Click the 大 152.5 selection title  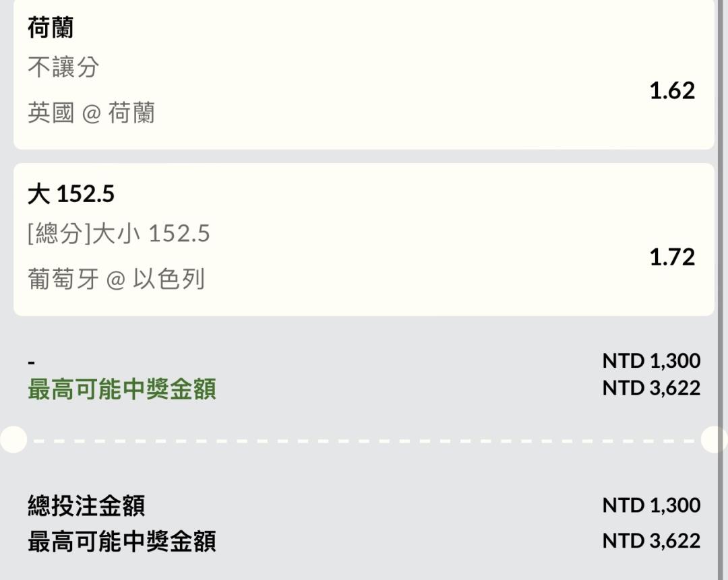click(x=71, y=194)
